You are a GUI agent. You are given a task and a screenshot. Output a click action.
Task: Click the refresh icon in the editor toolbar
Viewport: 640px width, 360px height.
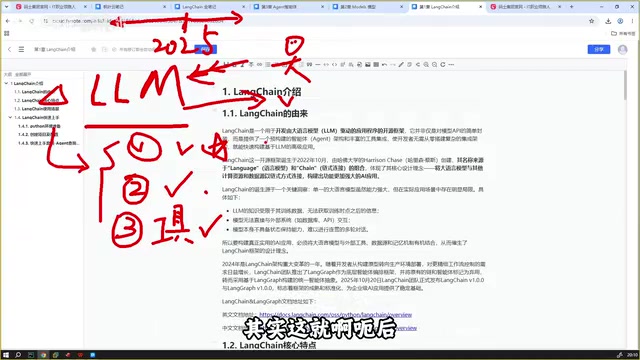(443, 64)
